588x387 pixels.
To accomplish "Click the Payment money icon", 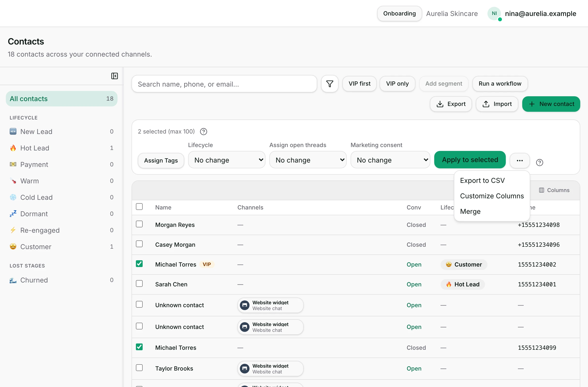I will [x=13, y=164].
